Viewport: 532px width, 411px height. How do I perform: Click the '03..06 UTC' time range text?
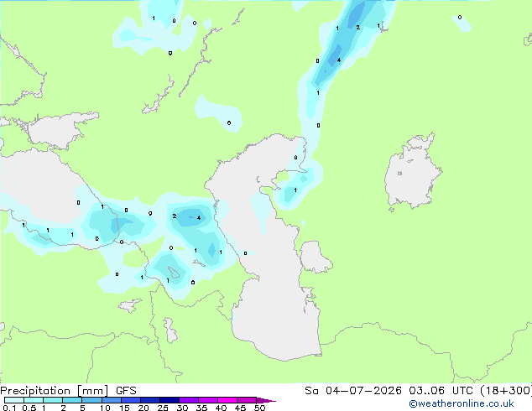[x=441, y=391]
